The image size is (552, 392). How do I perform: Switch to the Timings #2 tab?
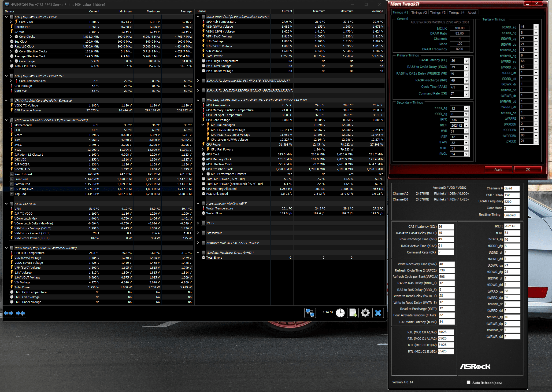click(419, 13)
